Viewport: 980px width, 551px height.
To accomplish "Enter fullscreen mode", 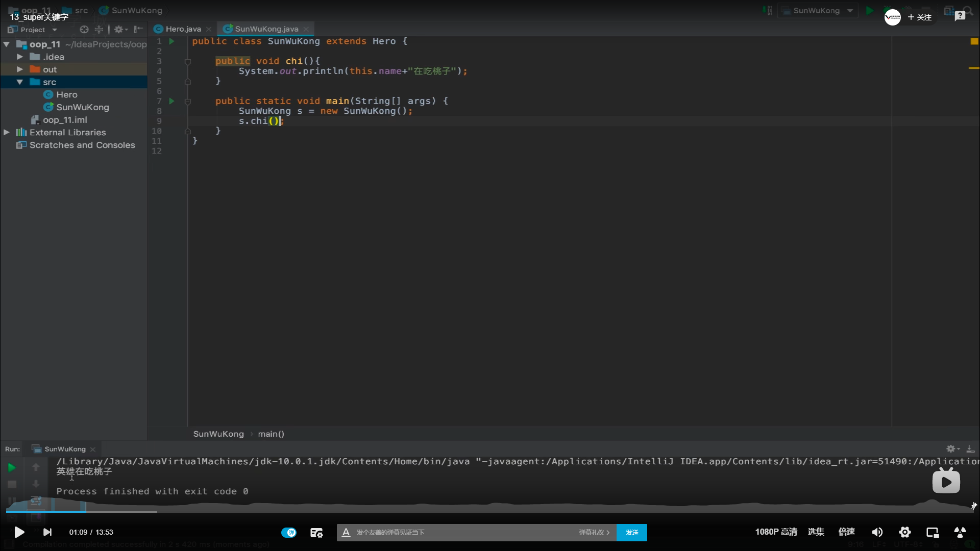I will point(960,532).
